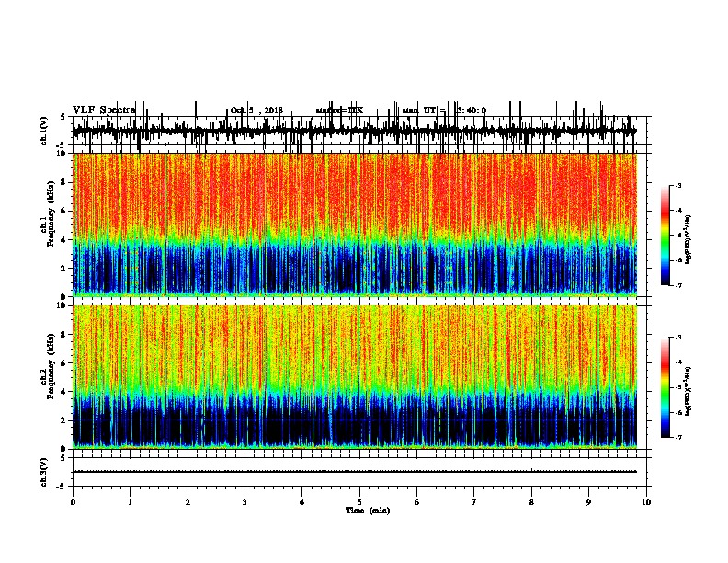728x563 pixels.
Task: Click the ch.1 colorbar PSD unit label
Action: point(688,239)
